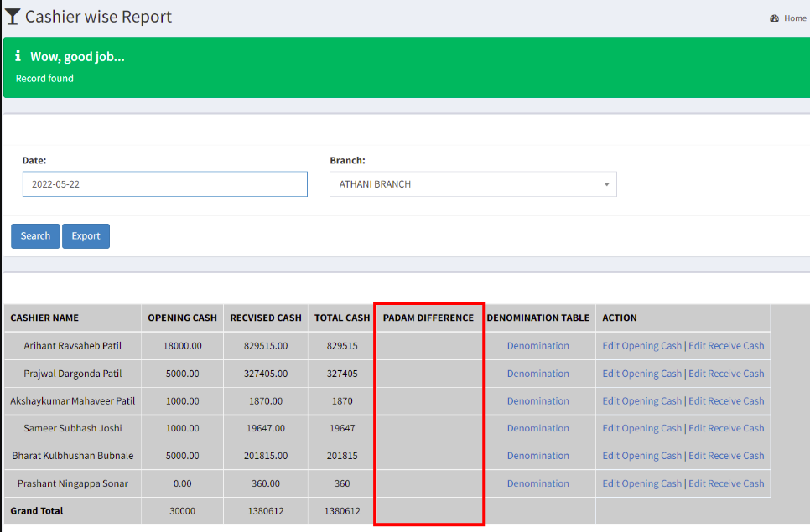This screenshot has width=810, height=532.
Task: Click the RECVISED CASH column header
Action: click(x=266, y=318)
